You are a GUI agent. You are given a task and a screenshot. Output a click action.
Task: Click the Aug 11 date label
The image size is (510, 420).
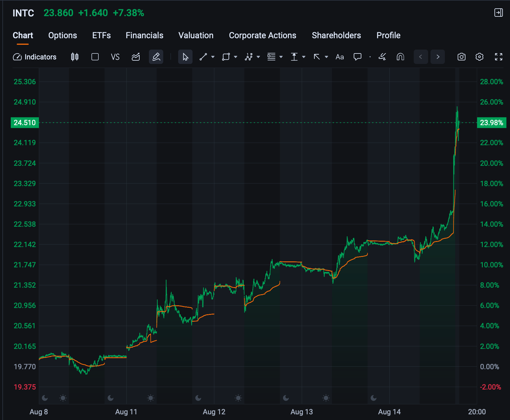click(x=126, y=412)
